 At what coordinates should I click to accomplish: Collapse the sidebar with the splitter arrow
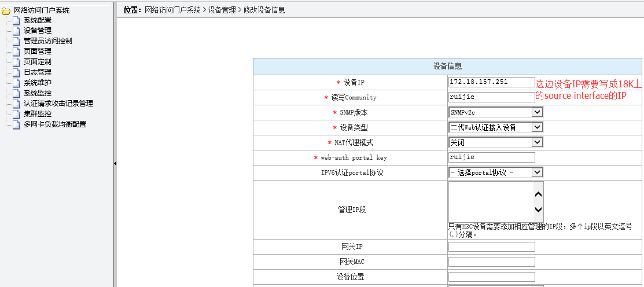[115, 163]
